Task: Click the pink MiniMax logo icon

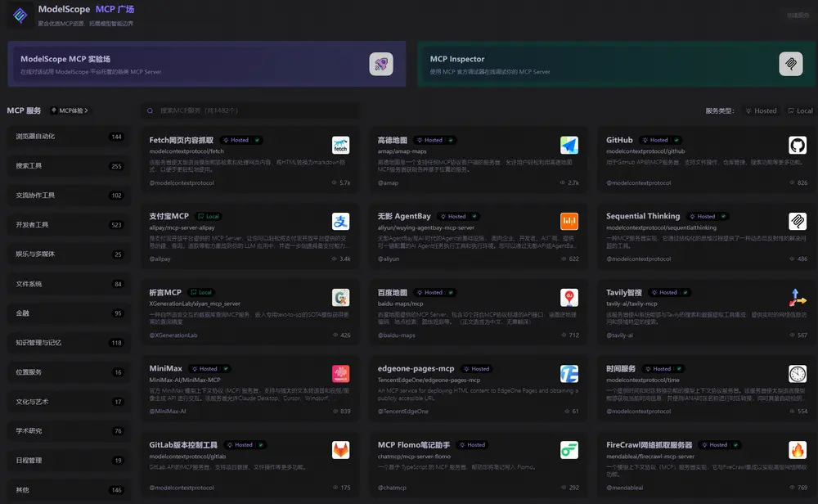Action: [x=340, y=374]
